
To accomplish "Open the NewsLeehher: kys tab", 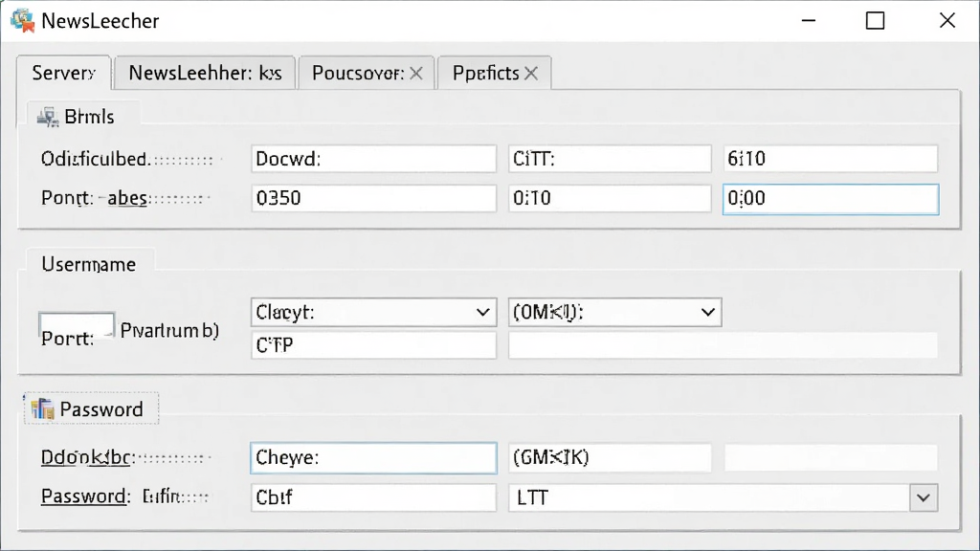I will pyautogui.click(x=205, y=73).
